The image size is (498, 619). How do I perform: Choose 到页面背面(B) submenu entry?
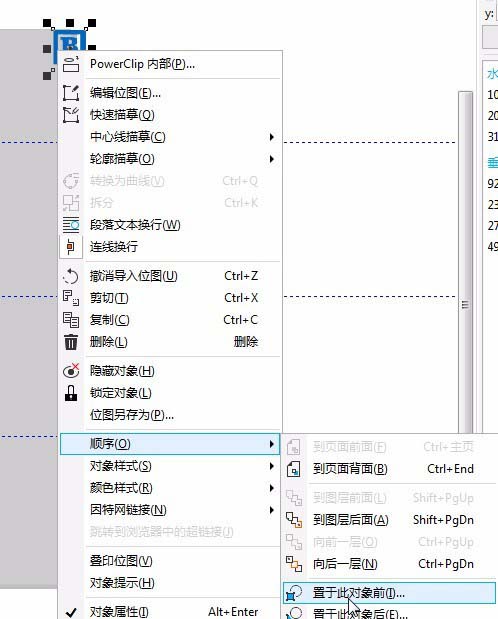pos(389,469)
